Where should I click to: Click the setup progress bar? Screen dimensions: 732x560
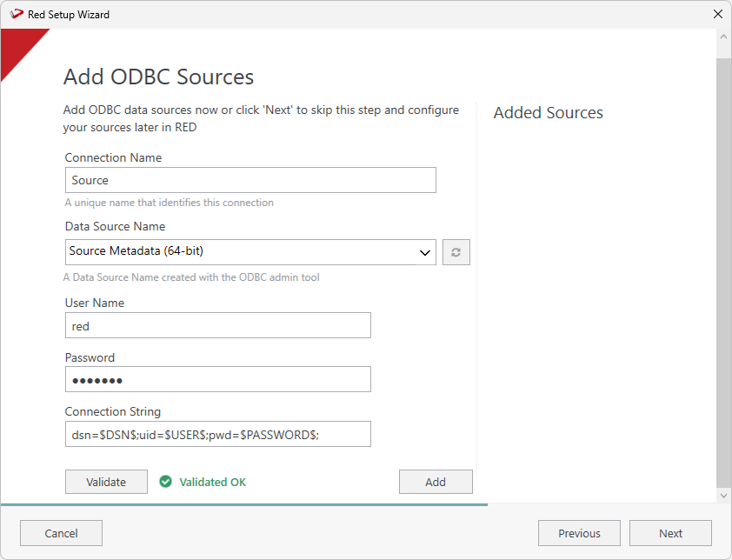[243, 504]
